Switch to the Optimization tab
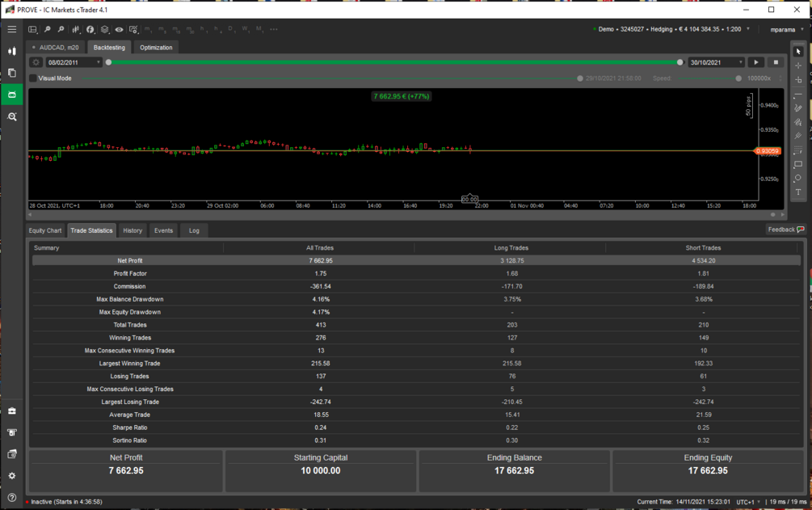The image size is (812, 510). 156,47
